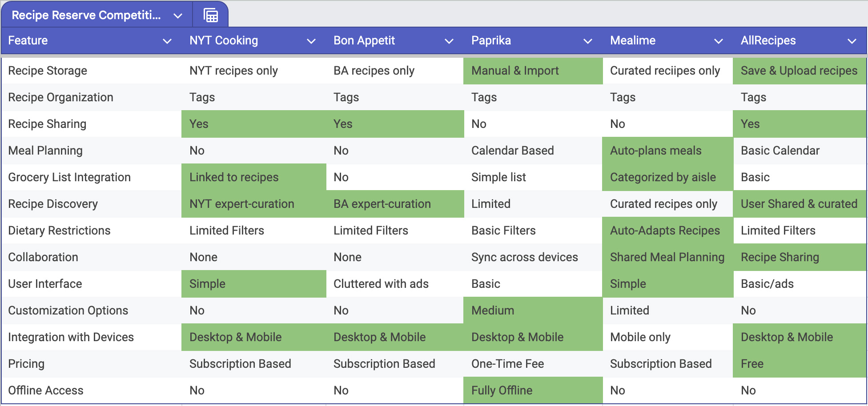Open the Paprika column menu chevron
868x406 pixels.
[588, 41]
